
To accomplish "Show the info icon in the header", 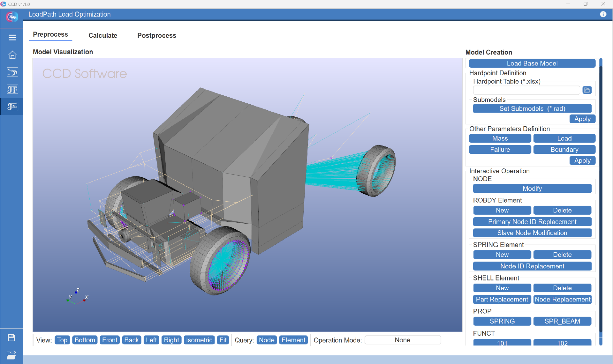I will [603, 14].
